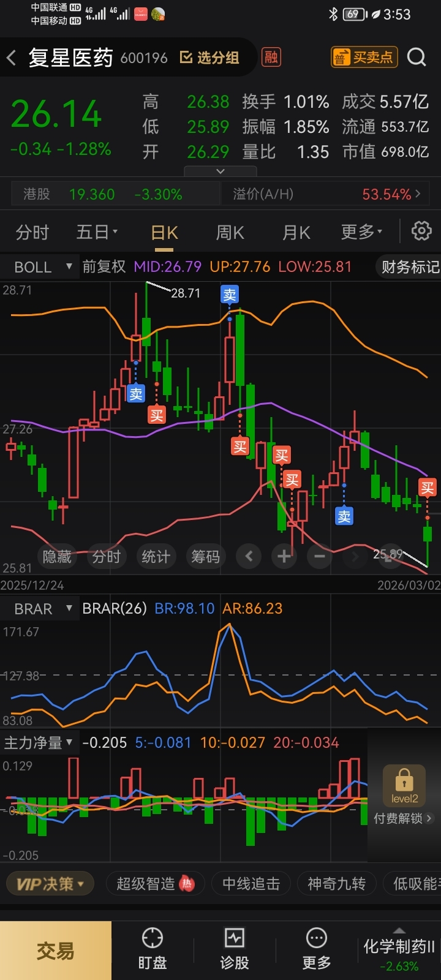The image size is (441, 980).
Task: Select the 神奇九转 strategy chip
Action: tap(336, 884)
